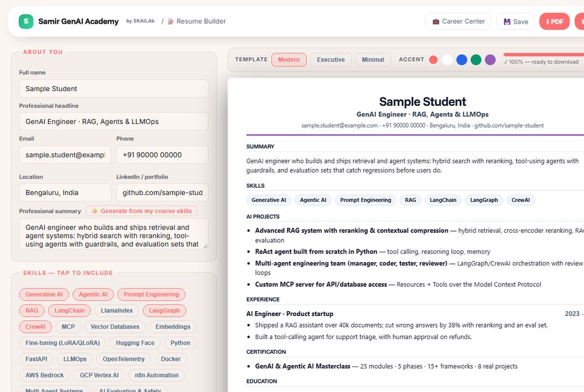Image resolution: width=584 pixels, height=392 pixels.
Task: Click the green S academy logo icon
Action: click(26, 21)
